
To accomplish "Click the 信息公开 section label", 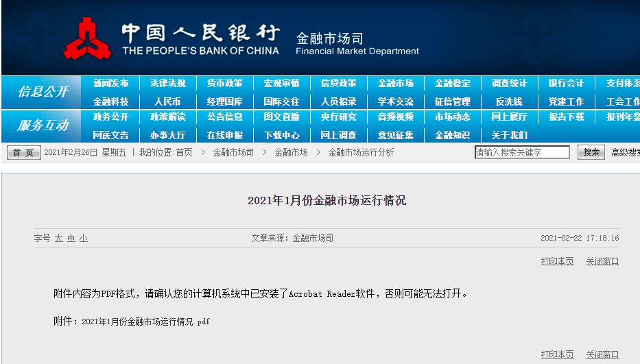I will click(43, 91).
